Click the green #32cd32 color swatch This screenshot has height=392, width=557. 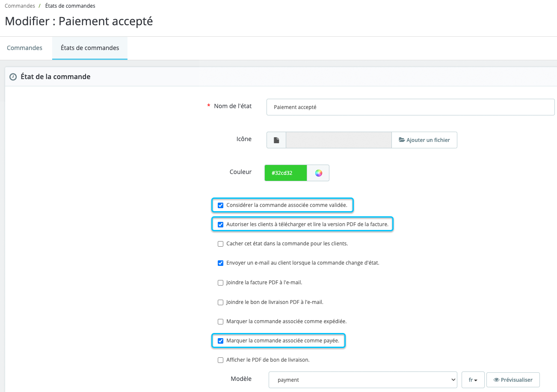coord(285,172)
